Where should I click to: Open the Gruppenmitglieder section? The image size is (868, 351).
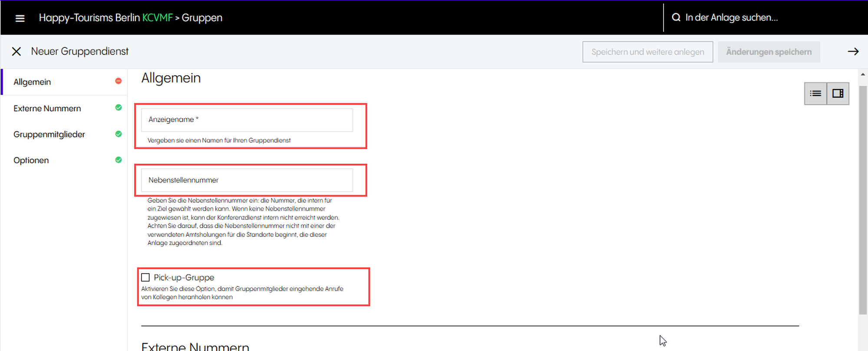coord(49,135)
